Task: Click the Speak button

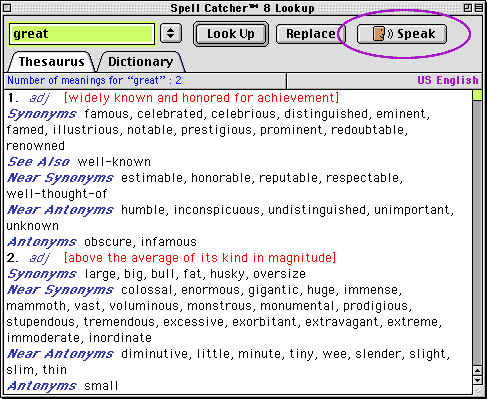Action: pyautogui.click(x=402, y=34)
